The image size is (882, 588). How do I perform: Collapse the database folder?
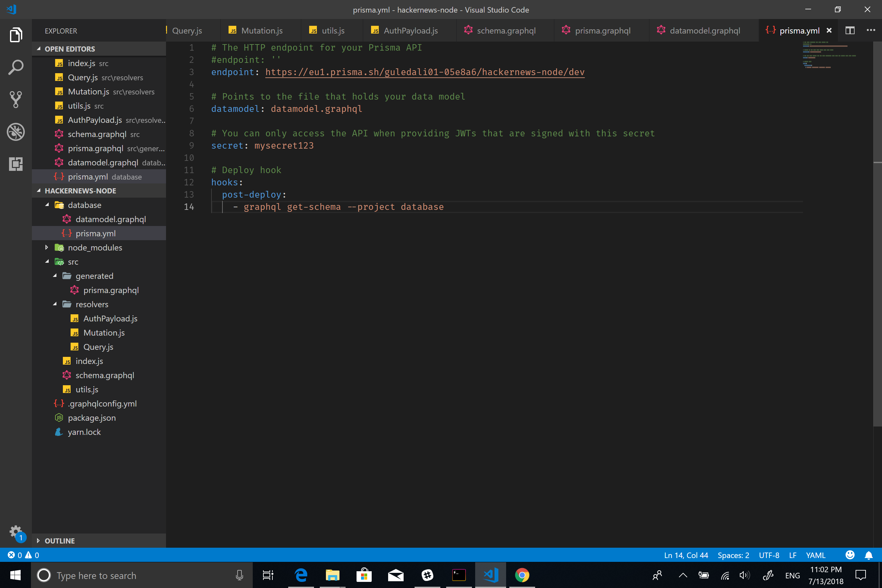pyautogui.click(x=47, y=205)
